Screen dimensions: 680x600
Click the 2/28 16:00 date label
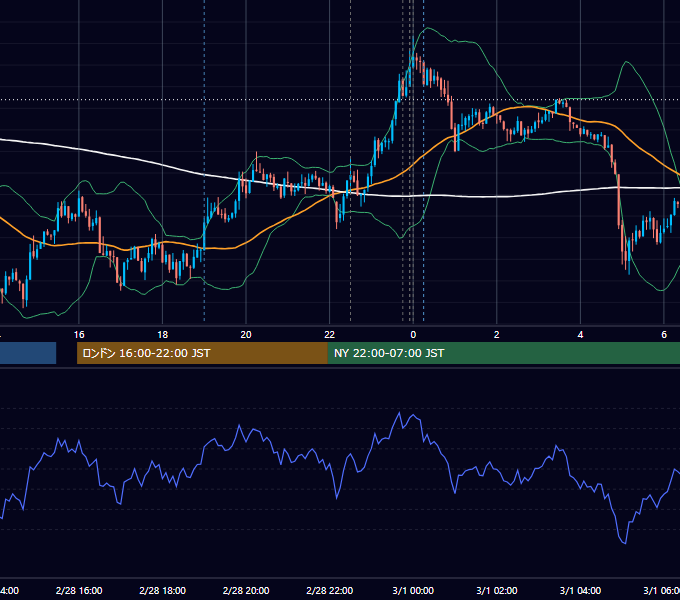pos(79,590)
